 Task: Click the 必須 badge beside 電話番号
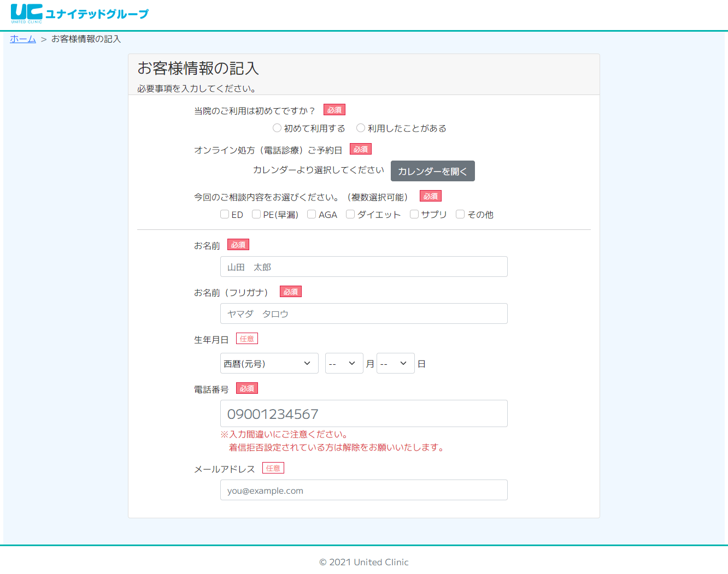(247, 388)
